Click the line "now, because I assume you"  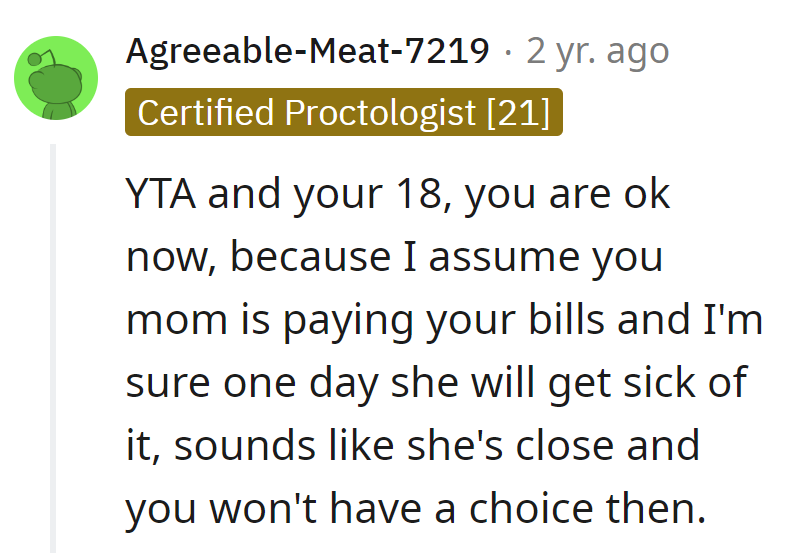394,257
